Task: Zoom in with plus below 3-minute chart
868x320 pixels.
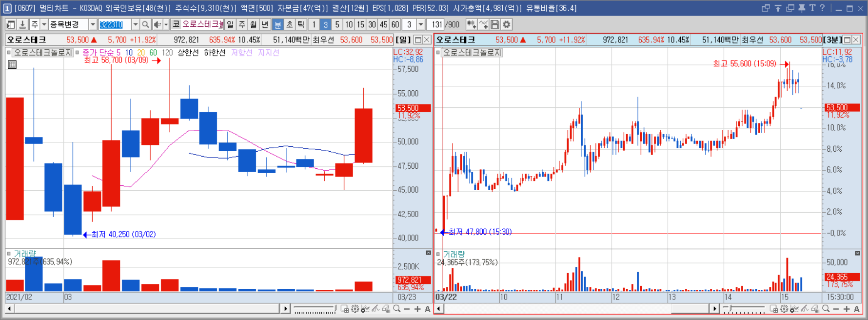Action: [x=847, y=309]
